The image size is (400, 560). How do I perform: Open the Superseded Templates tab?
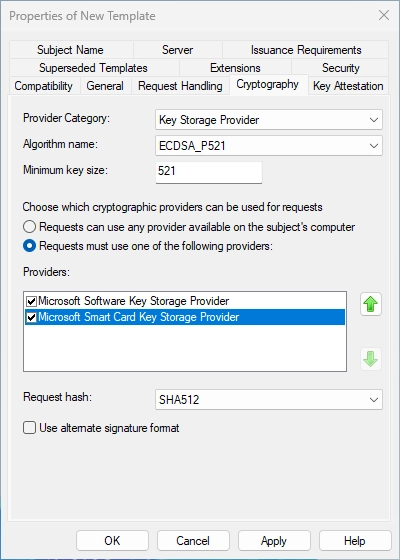[94, 68]
